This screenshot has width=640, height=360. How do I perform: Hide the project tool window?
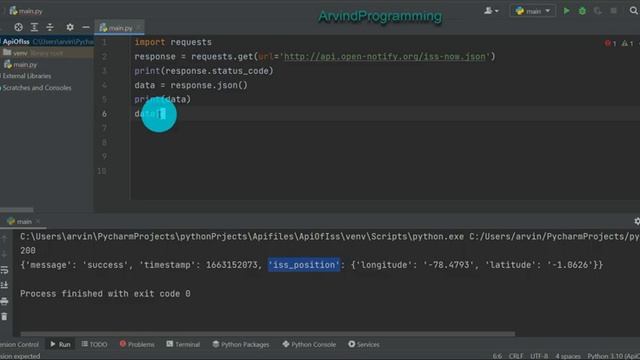click(x=86, y=27)
